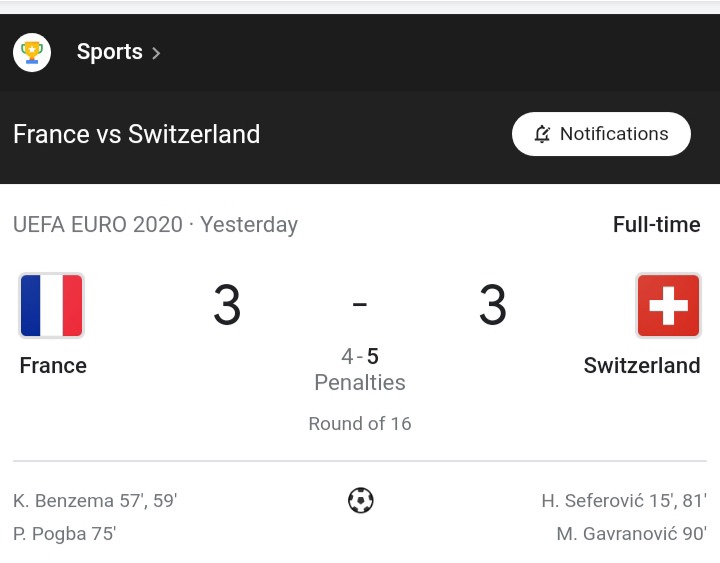Click Switzerland's score of 3
720x563 pixels.
493,304
